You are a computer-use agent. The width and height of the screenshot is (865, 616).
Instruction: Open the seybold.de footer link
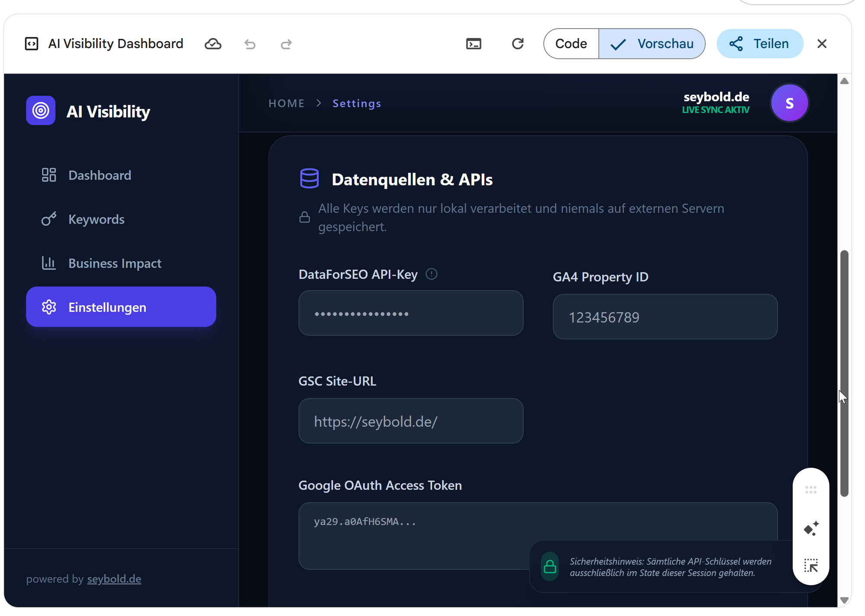114,579
